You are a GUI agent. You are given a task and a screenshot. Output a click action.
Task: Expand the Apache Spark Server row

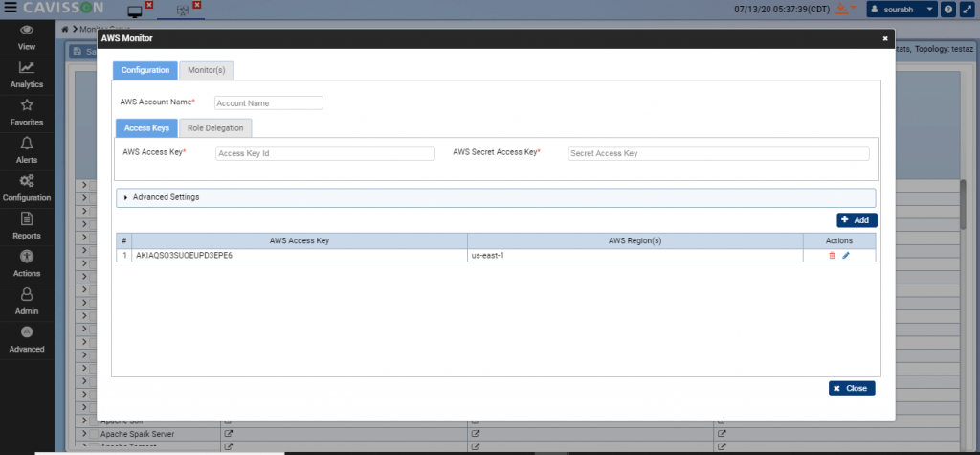tap(84, 434)
